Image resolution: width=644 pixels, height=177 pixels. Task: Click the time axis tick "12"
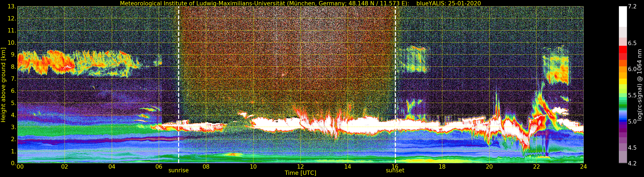coord(300,166)
